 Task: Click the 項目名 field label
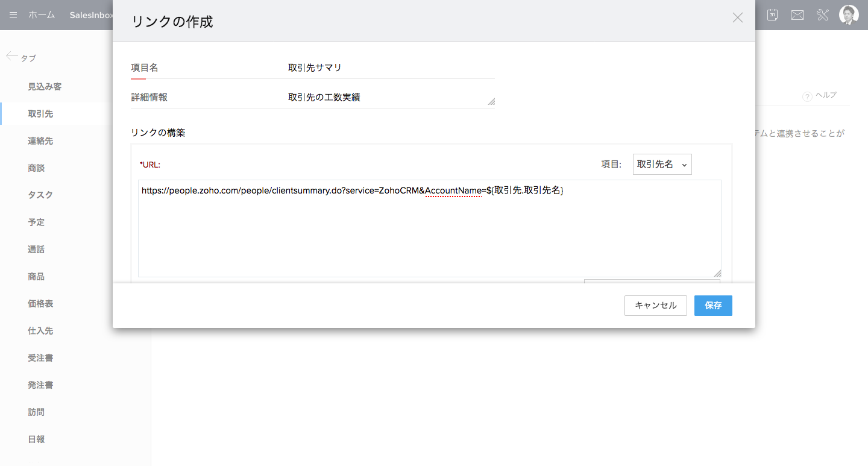point(145,68)
